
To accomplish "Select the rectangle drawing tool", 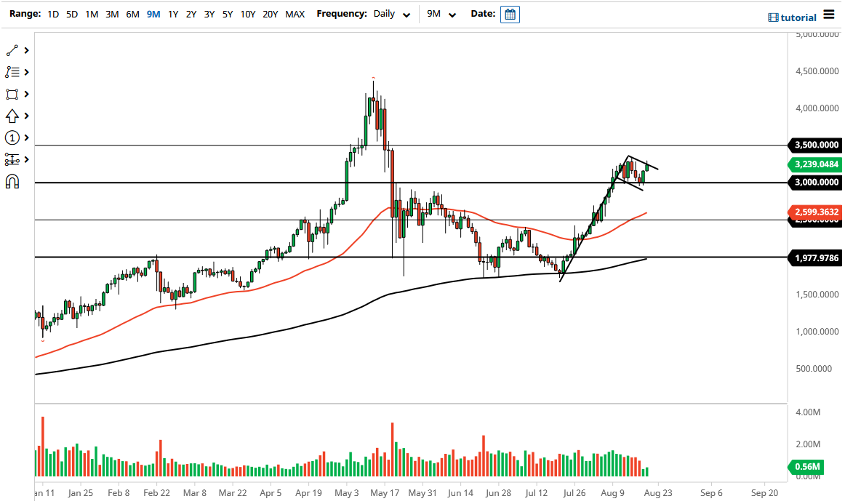I will (x=12, y=93).
